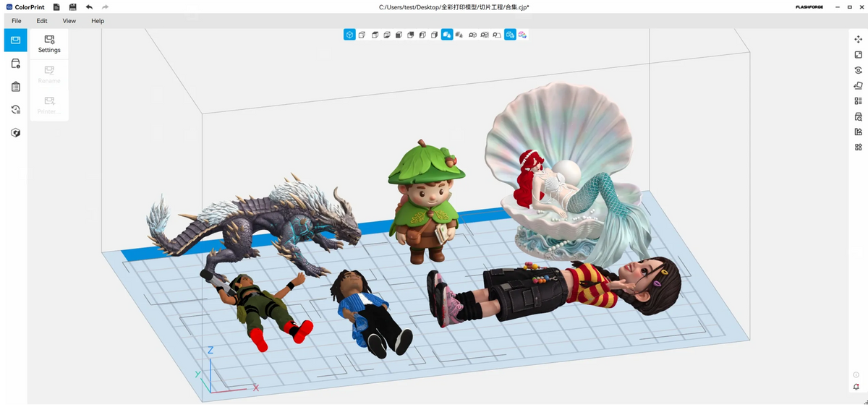Open the Edit menu
The height and width of the screenshot is (407, 868).
(42, 21)
